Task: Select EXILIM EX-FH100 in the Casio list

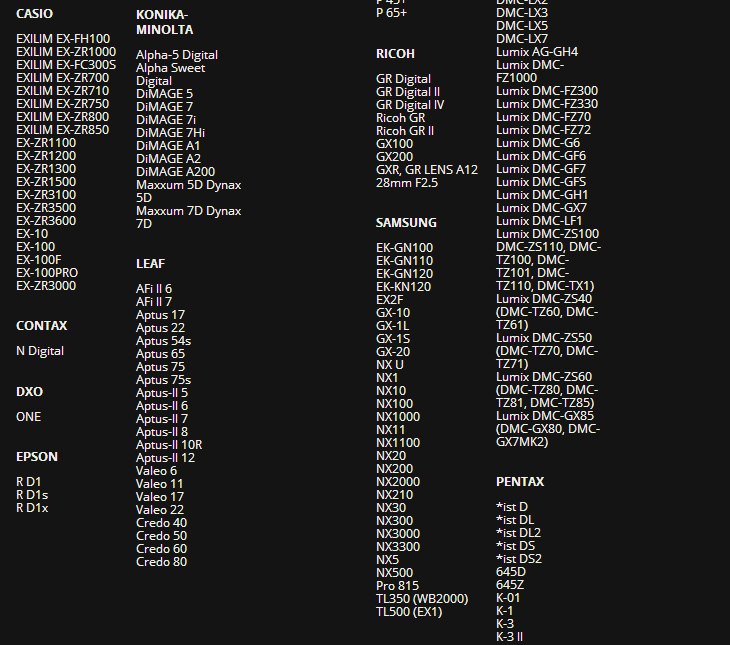Action: click(63, 39)
